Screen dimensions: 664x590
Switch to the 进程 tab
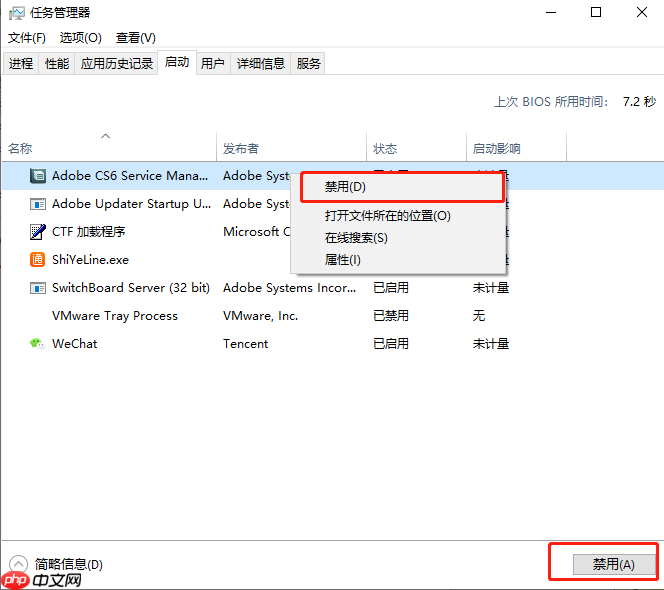point(21,64)
